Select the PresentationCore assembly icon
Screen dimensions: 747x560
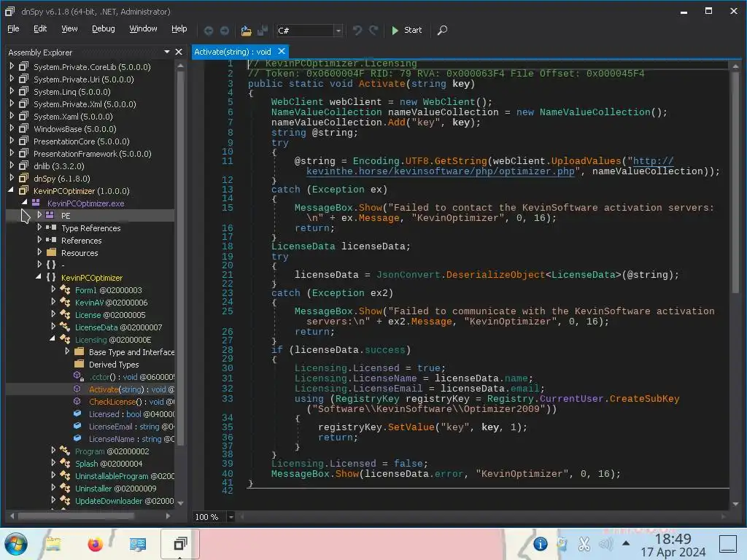pos(23,141)
